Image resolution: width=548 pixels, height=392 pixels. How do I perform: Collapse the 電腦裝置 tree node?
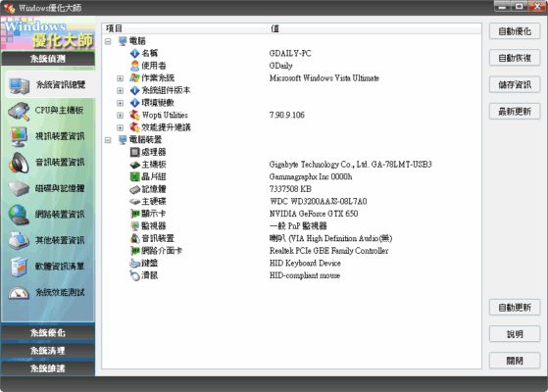(108, 140)
